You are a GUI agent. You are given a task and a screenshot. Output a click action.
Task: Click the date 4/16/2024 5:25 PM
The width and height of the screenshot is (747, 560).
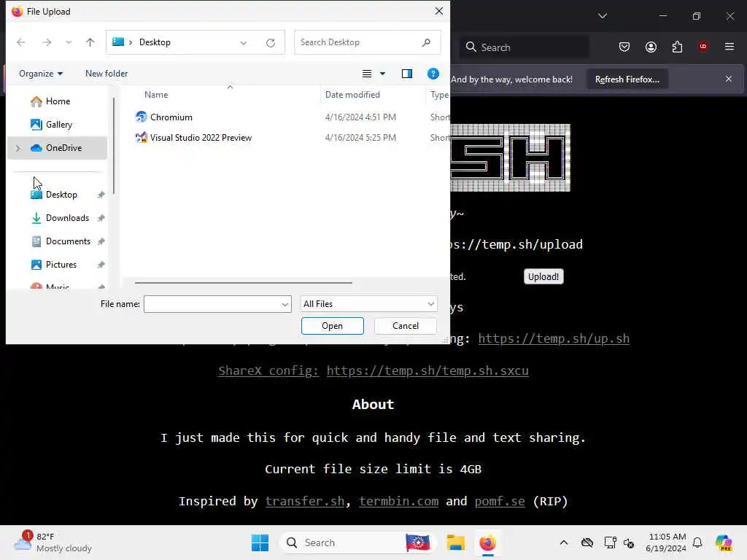(360, 138)
